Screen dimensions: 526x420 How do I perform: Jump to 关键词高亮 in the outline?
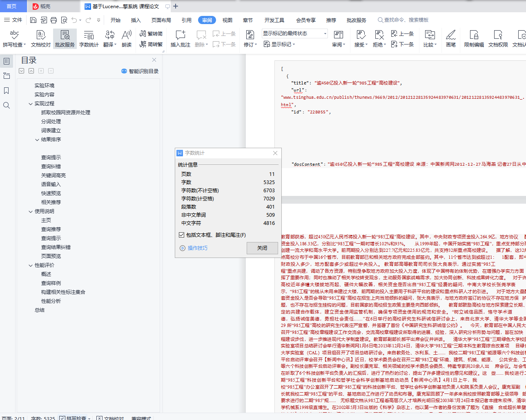coord(53,176)
